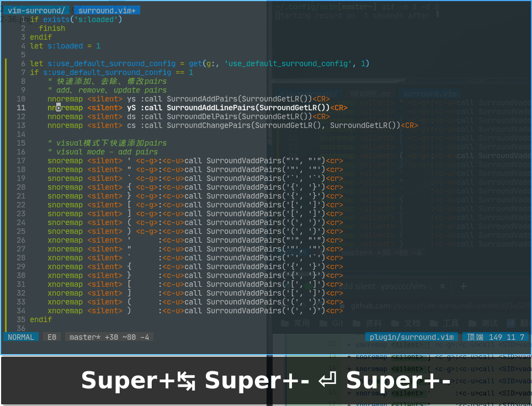Screen dimensions: 532x406
Task: Click the cs mapping calling SurroundChangePairs
Action: coord(233,125)
